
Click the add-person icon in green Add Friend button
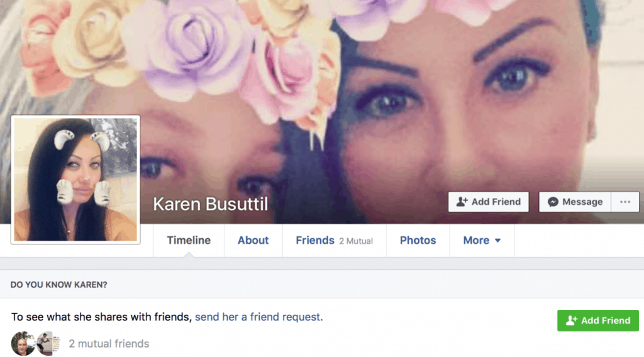pyautogui.click(x=571, y=321)
